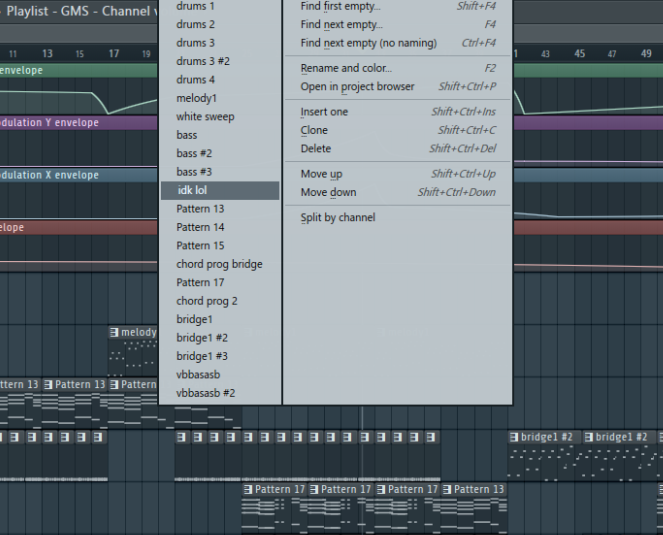Select the first bridge1 #2 clip
This screenshot has width=663, height=535.
coord(545,456)
